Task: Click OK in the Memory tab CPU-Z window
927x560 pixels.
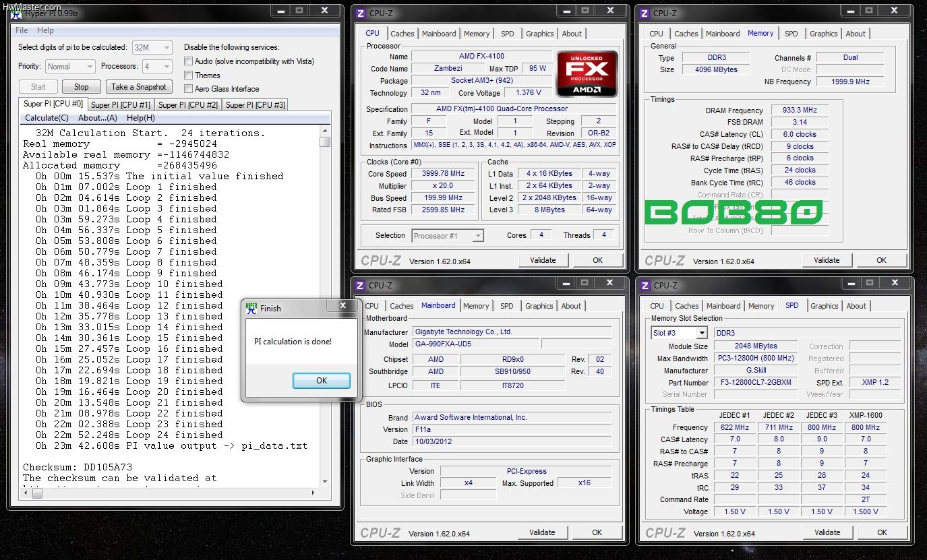Action: [881, 260]
